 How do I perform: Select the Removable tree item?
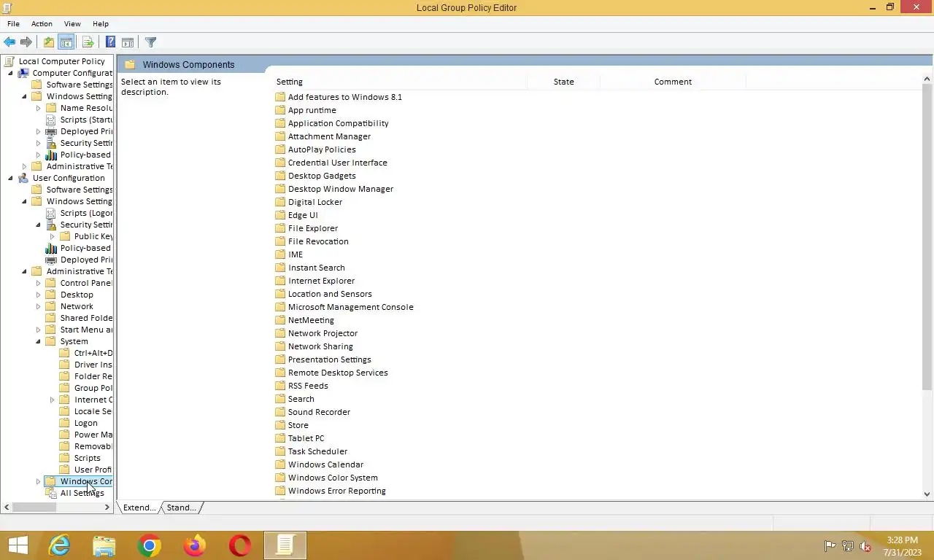[93, 446]
